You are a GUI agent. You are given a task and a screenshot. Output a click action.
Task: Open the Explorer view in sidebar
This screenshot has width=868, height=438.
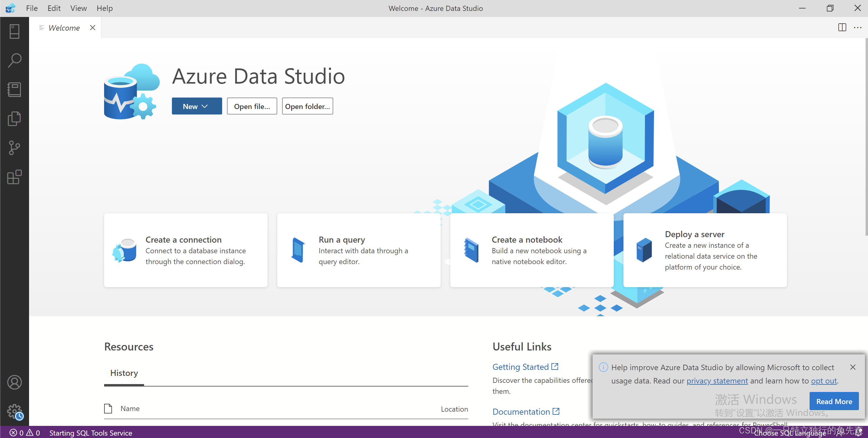pyautogui.click(x=14, y=118)
